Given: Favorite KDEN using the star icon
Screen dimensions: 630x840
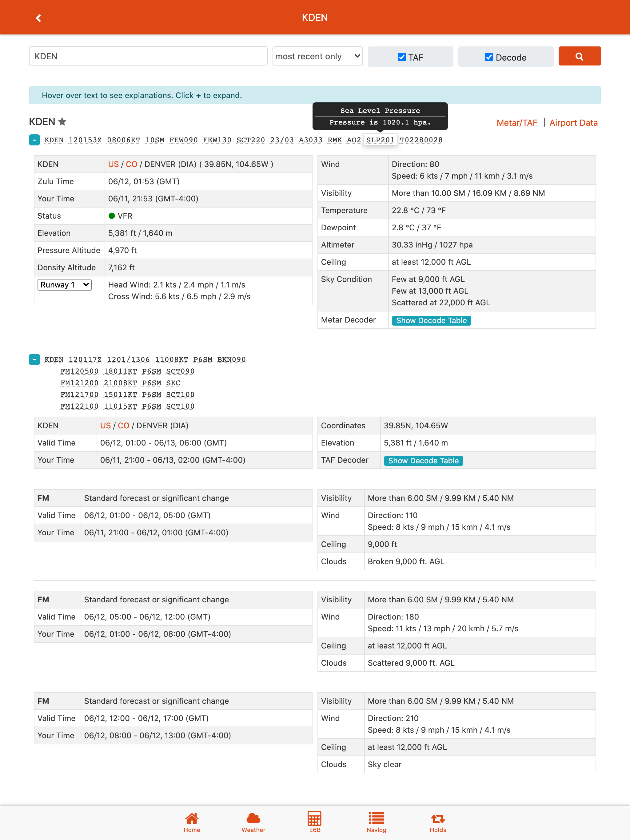Looking at the screenshot, I should (63, 121).
